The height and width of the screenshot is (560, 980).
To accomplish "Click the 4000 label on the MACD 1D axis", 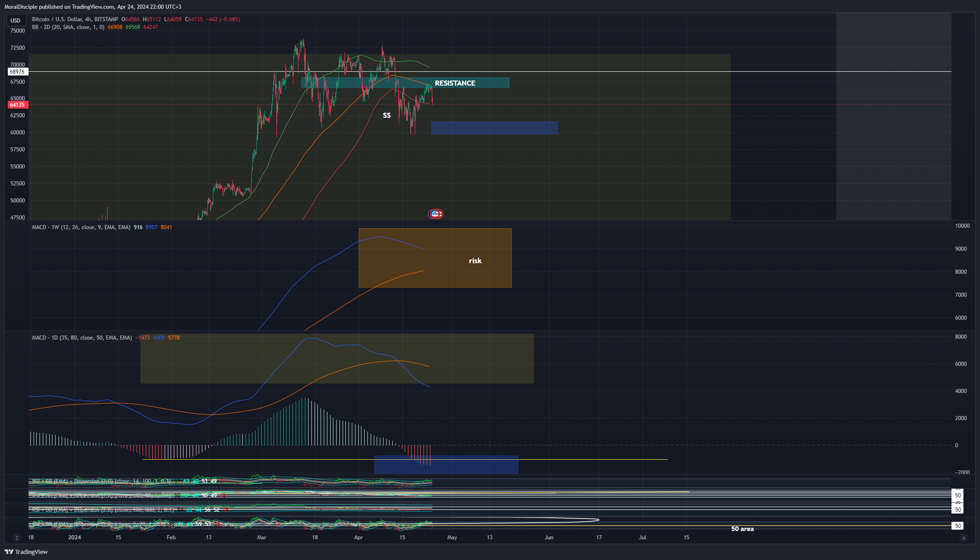I will [x=961, y=391].
